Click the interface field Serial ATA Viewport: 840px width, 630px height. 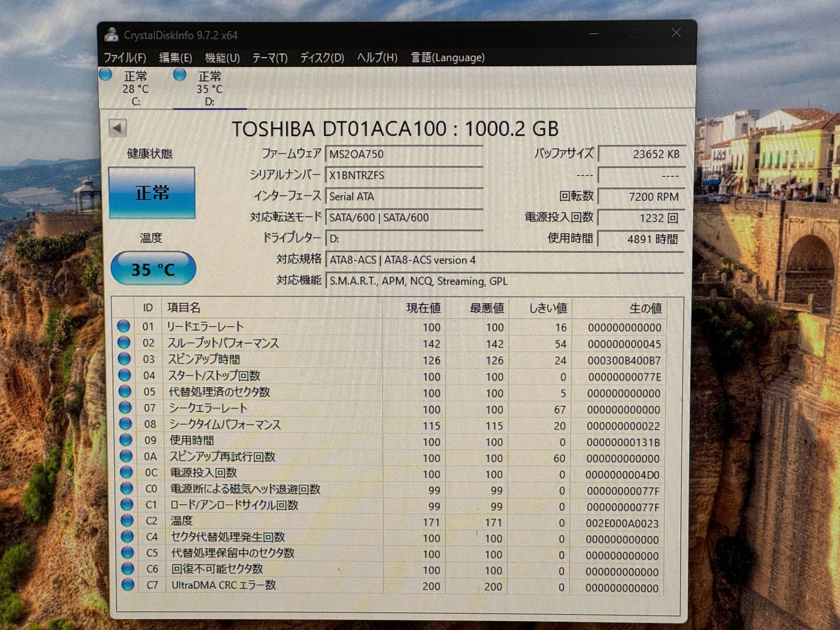tap(403, 196)
